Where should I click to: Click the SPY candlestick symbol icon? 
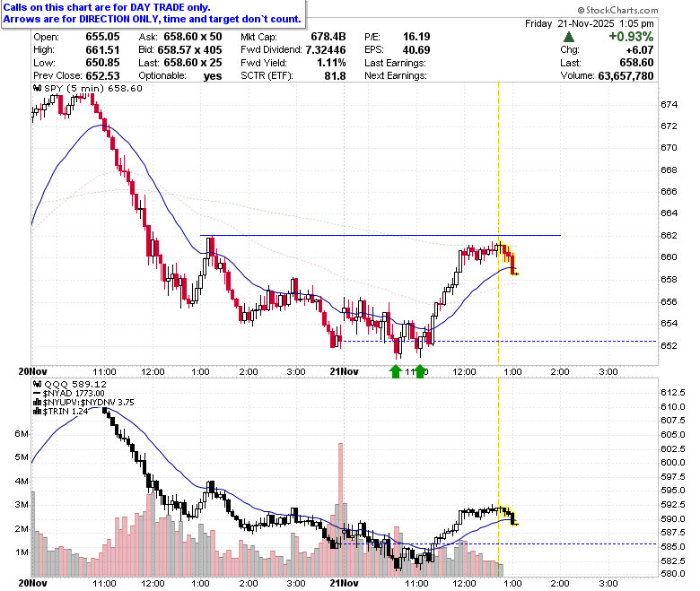point(38,88)
